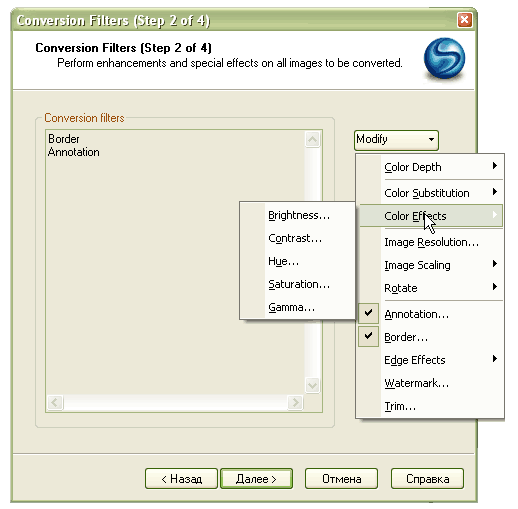
Task: Expand the Color Depth submenu
Action: [430, 167]
